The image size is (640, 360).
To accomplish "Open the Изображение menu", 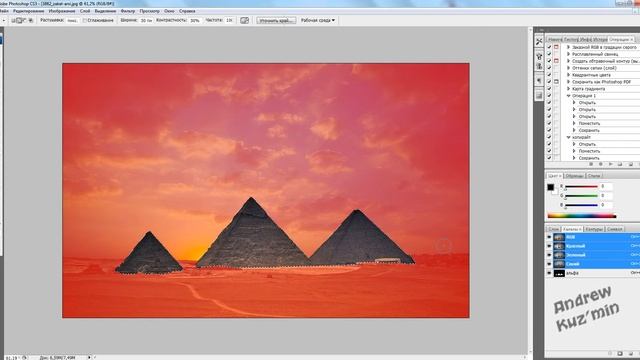I will tap(62, 11).
